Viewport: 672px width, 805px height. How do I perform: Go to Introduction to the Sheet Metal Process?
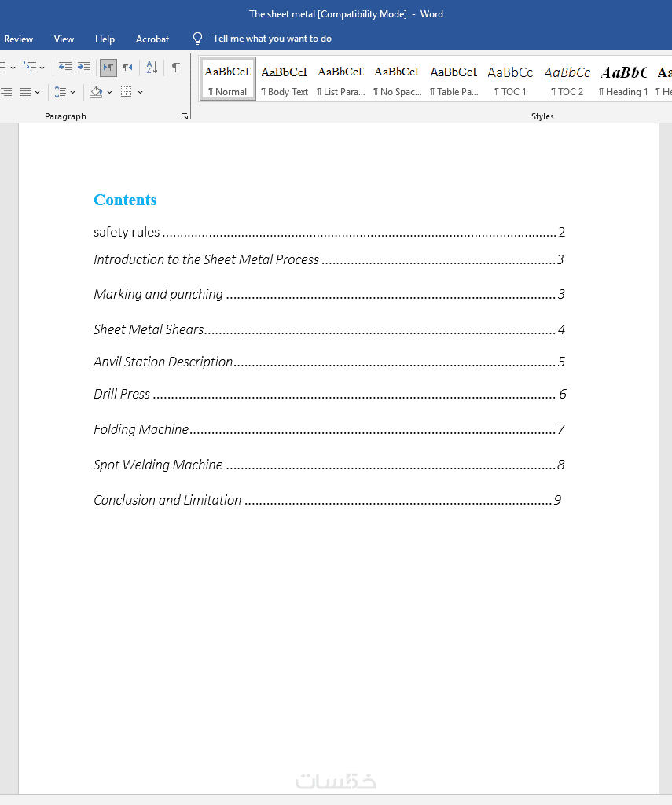pos(329,259)
